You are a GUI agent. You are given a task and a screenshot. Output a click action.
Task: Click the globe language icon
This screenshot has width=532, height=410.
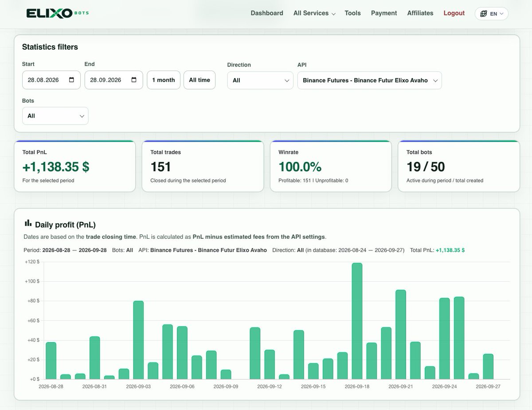(484, 14)
